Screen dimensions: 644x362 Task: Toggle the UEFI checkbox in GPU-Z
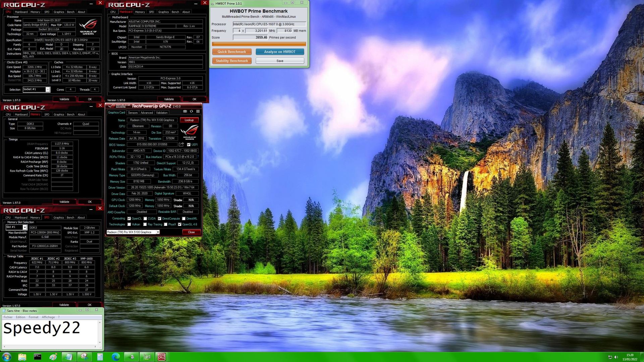tap(189, 145)
